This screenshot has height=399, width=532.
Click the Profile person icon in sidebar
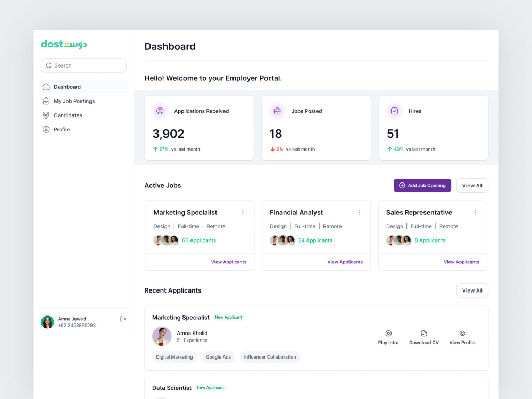[x=46, y=130]
